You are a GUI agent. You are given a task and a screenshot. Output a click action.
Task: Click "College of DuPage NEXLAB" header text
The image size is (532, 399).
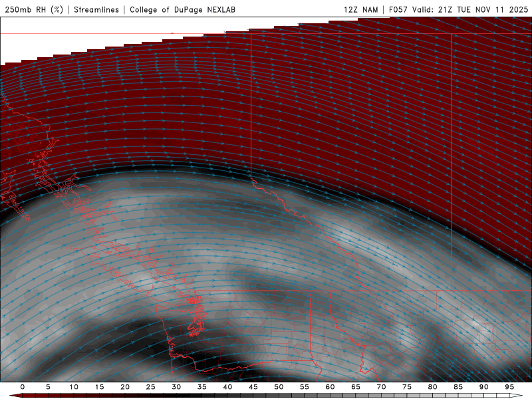point(182,9)
